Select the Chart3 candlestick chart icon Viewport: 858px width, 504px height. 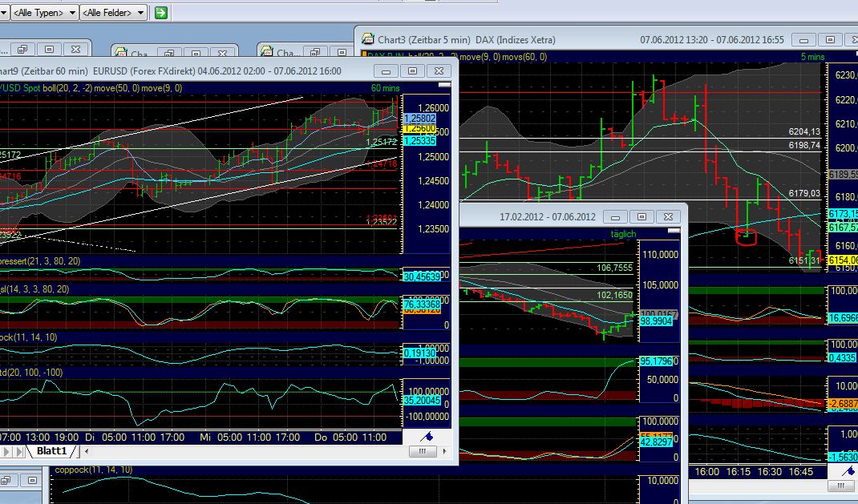coord(367,38)
